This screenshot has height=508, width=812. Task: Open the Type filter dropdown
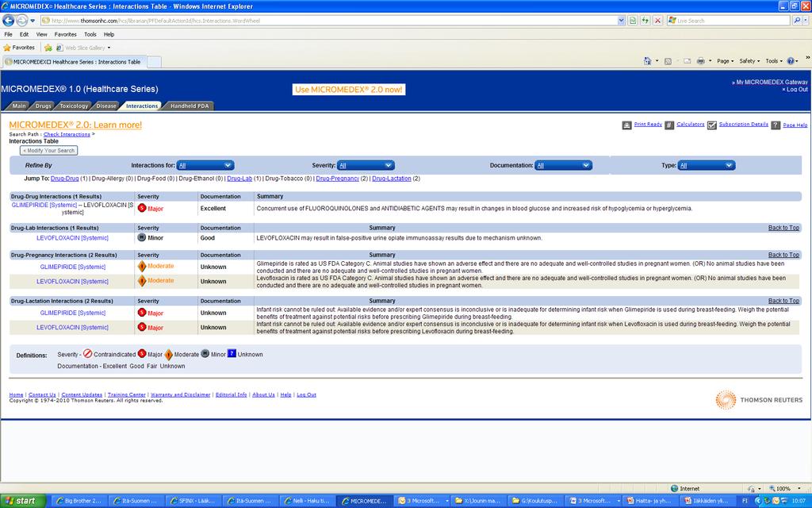click(707, 165)
